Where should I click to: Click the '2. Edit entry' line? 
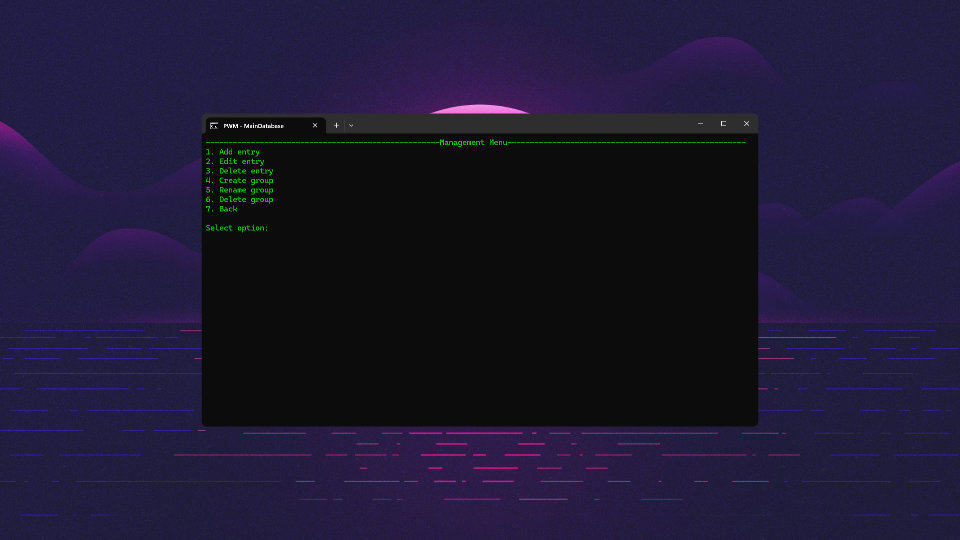click(235, 162)
